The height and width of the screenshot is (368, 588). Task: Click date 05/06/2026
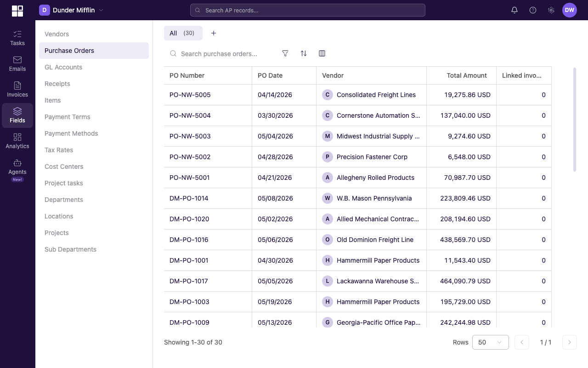[275, 240]
